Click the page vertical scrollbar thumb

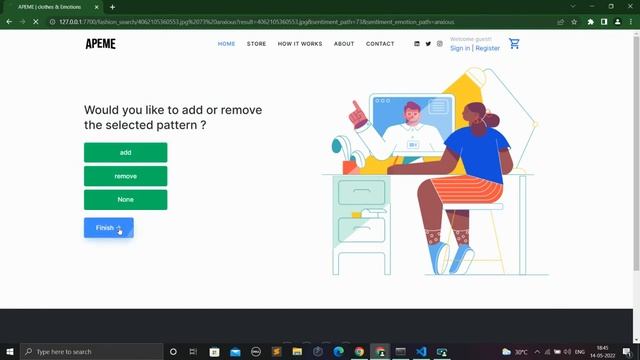[636, 153]
